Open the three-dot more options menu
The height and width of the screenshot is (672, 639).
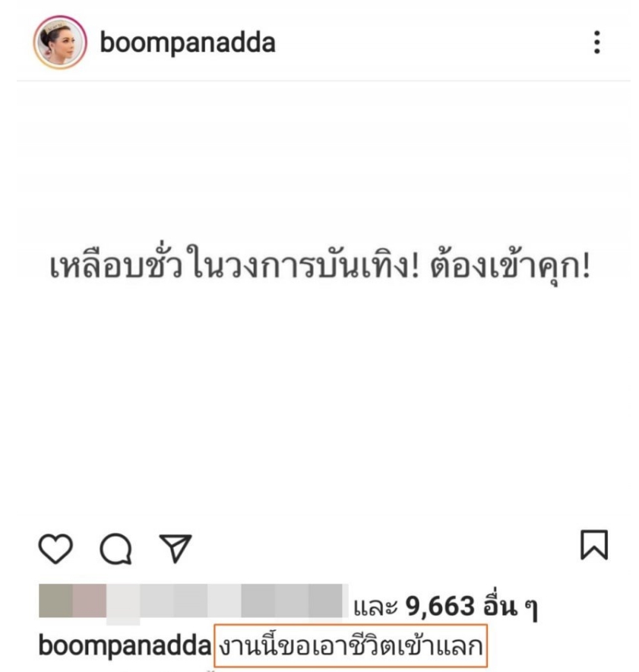tap(597, 42)
